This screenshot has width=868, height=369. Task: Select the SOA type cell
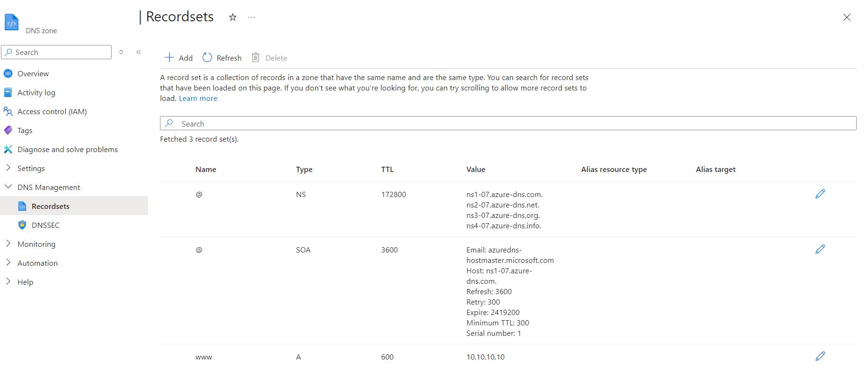[303, 250]
